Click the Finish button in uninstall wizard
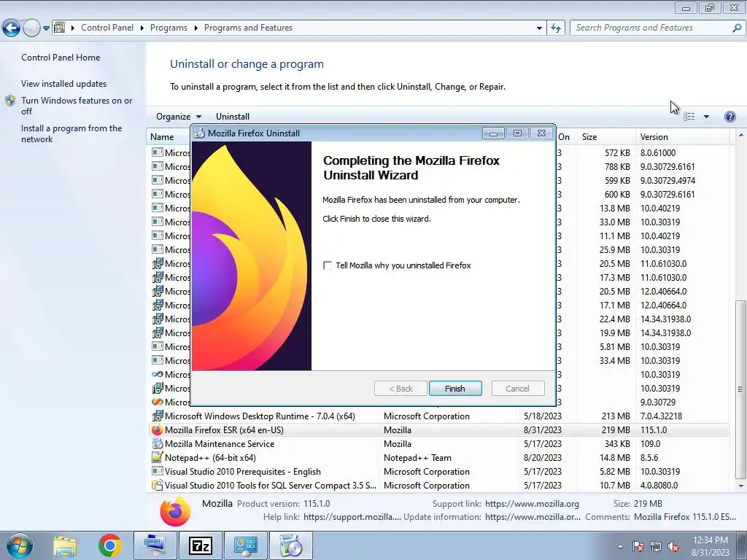Image resolution: width=747 pixels, height=560 pixels. point(455,389)
